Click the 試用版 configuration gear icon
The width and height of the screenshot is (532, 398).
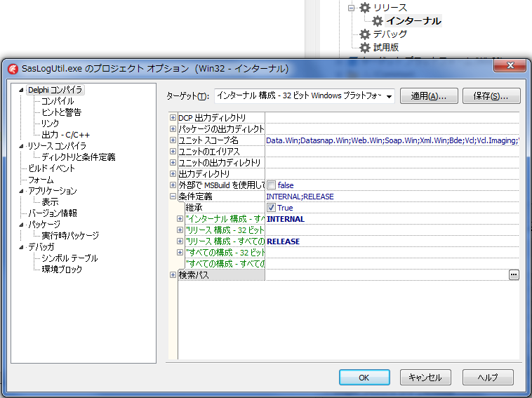pyautogui.click(x=365, y=48)
